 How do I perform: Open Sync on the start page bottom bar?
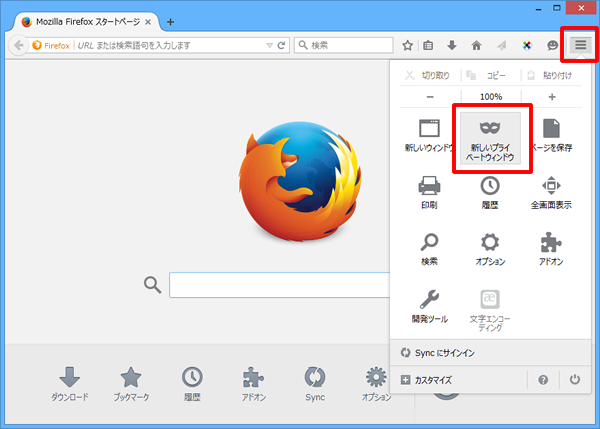coord(315,384)
